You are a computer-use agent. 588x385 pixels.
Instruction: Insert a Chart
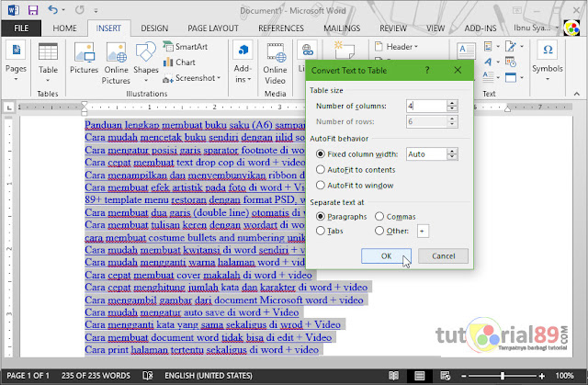[x=179, y=62]
